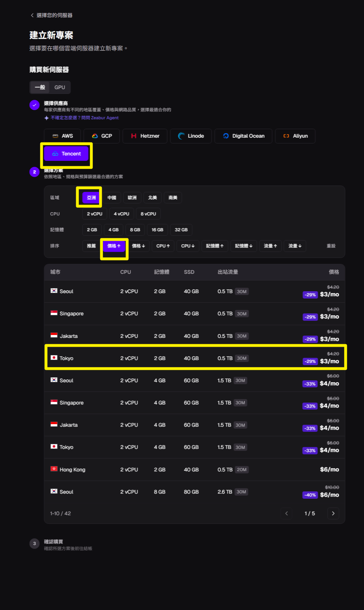Switch to the GPU server tab
The width and height of the screenshot is (364, 610).
[60, 87]
